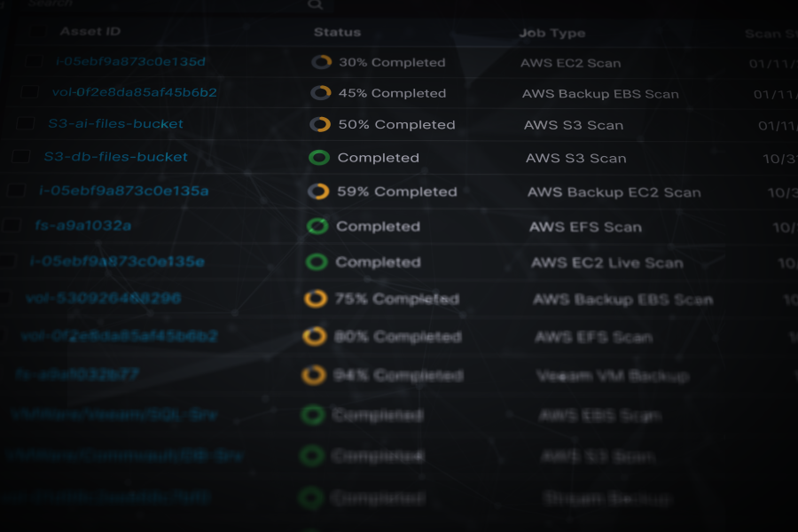
Task: Sort by the Status column header
Action: (x=337, y=32)
